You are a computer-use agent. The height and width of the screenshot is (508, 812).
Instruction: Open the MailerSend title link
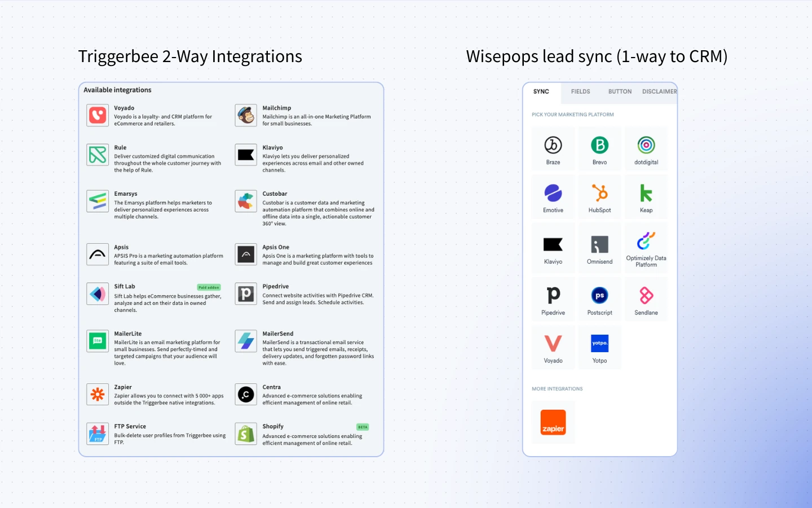278,334
